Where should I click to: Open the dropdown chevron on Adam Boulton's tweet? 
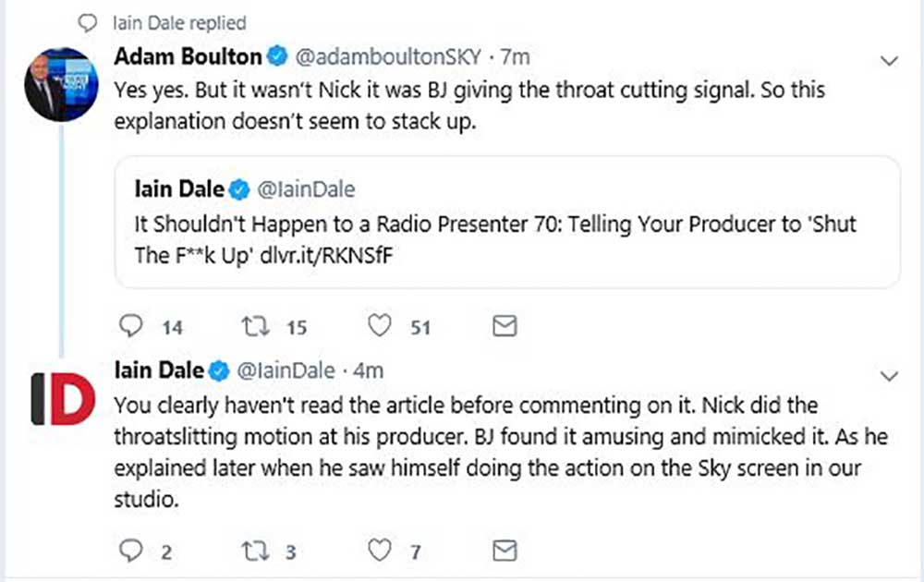[x=890, y=61]
